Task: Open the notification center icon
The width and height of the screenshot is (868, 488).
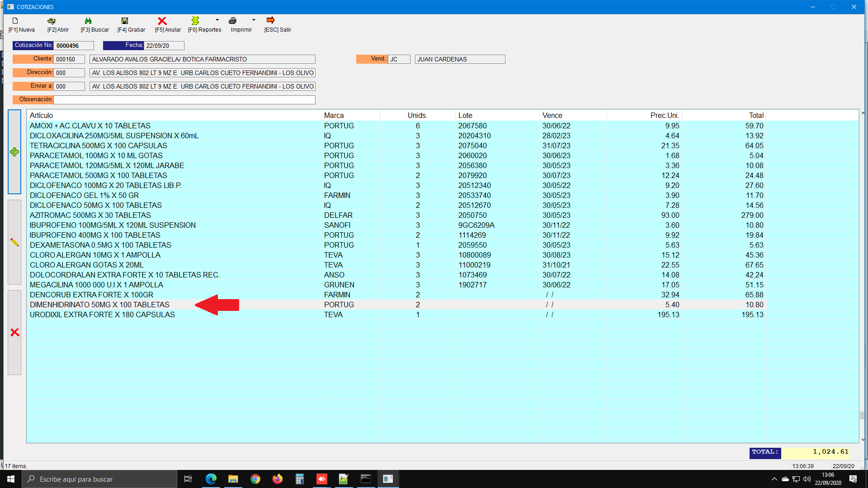Action: tap(853, 479)
